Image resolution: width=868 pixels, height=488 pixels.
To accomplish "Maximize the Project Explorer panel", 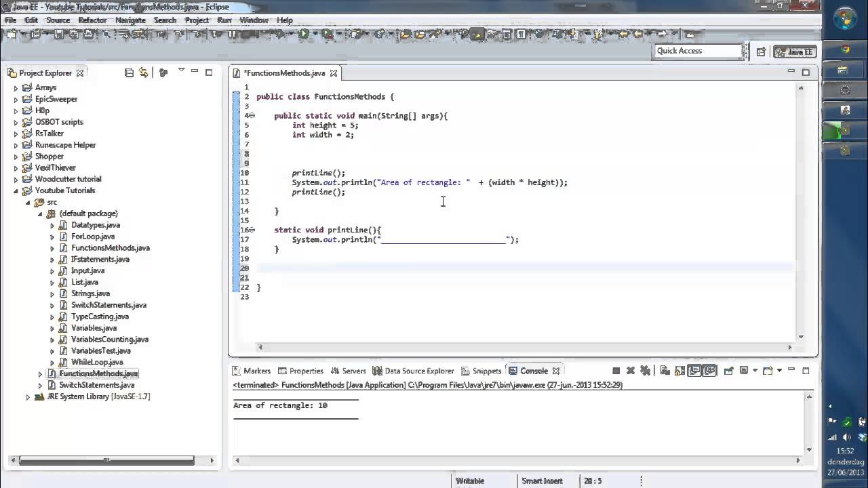I will (x=209, y=72).
